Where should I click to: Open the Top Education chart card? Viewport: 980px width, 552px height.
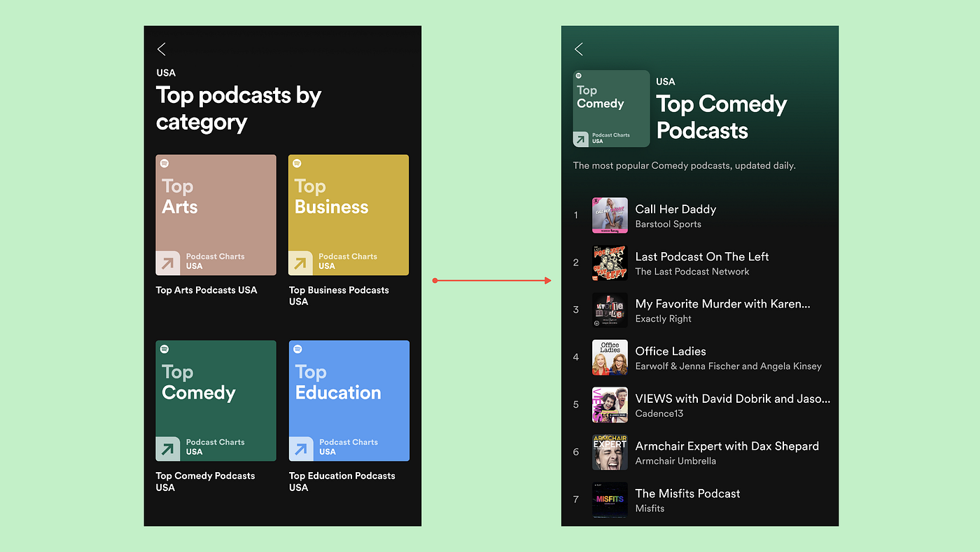tap(349, 401)
